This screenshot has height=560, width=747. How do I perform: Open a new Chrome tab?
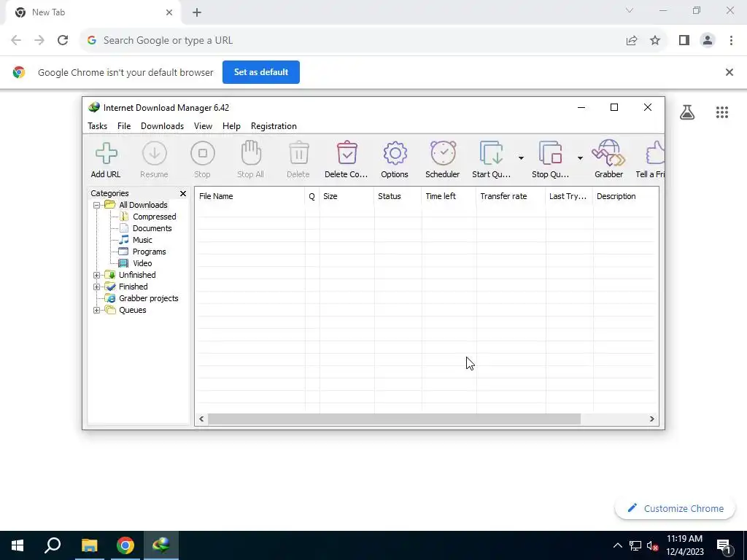pyautogui.click(x=197, y=12)
